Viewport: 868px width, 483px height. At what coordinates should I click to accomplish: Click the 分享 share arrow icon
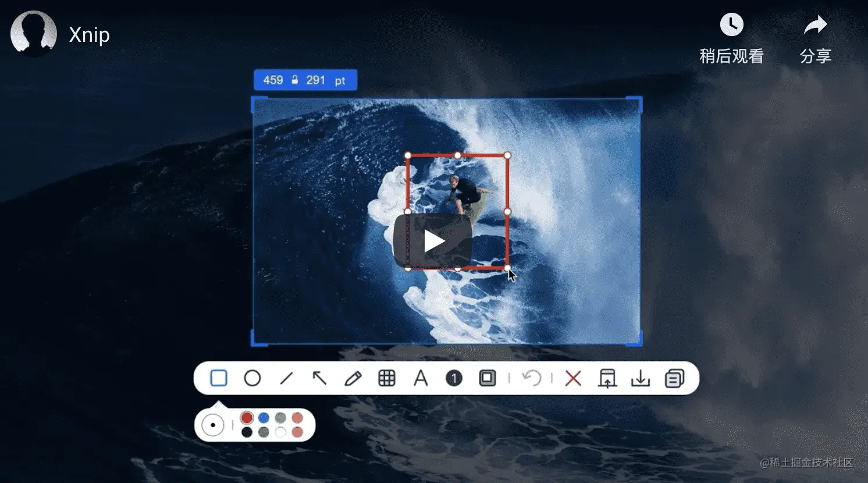(815, 25)
